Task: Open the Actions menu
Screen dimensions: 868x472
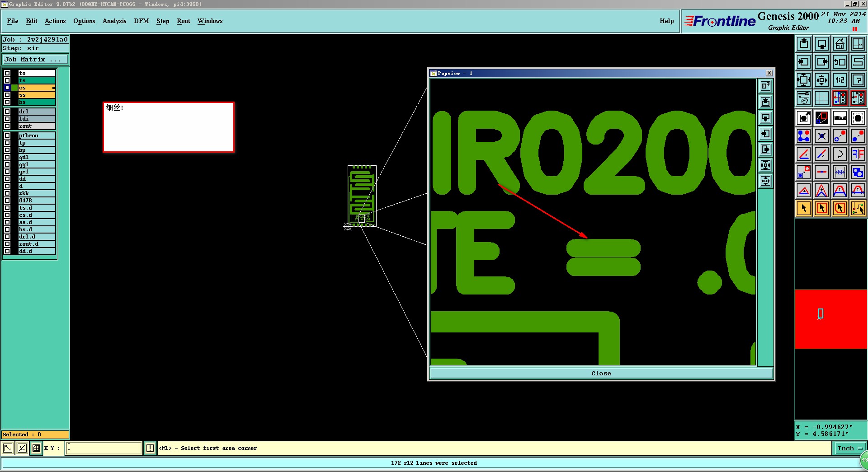Action: pyautogui.click(x=55, y=21)
